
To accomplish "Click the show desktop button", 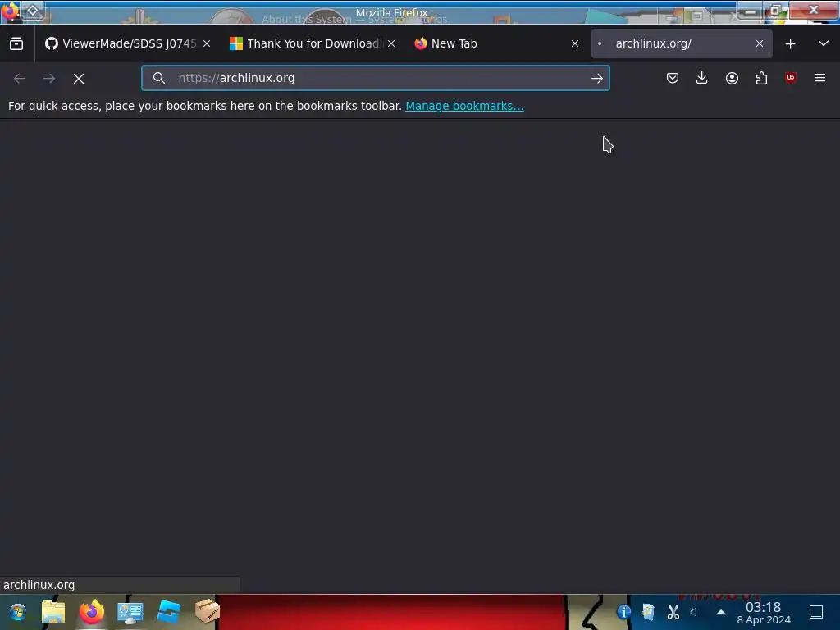I will pos(816,612).
